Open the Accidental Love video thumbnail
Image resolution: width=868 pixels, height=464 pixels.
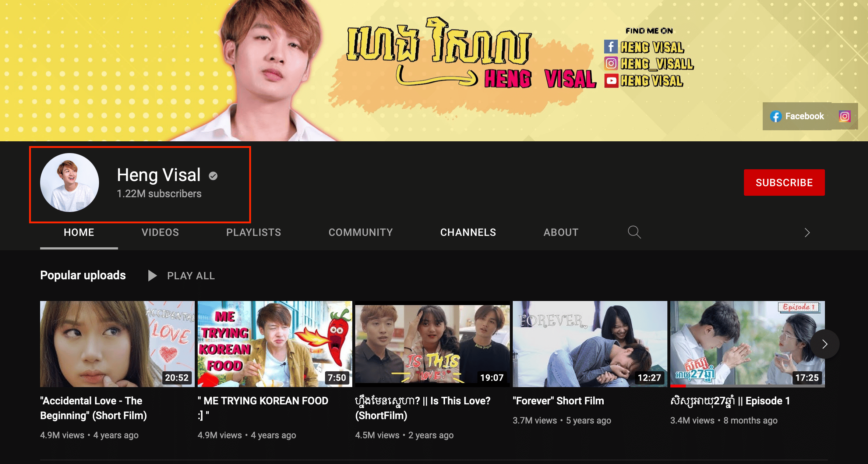point(117,344)
